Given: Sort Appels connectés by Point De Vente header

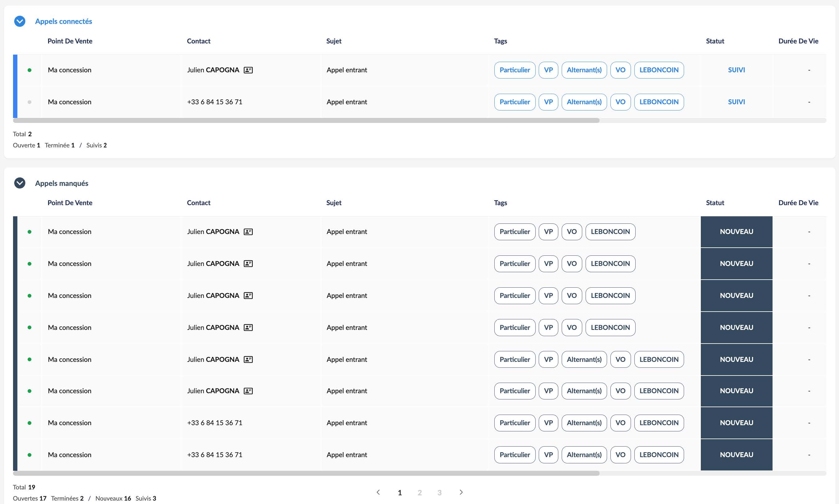Looking at the screenshot, I should [70, 41].
